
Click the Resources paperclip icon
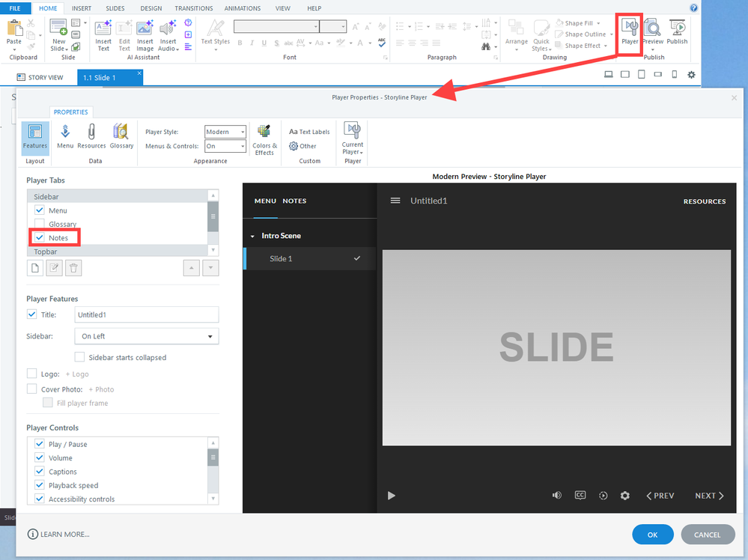point(91,136)
